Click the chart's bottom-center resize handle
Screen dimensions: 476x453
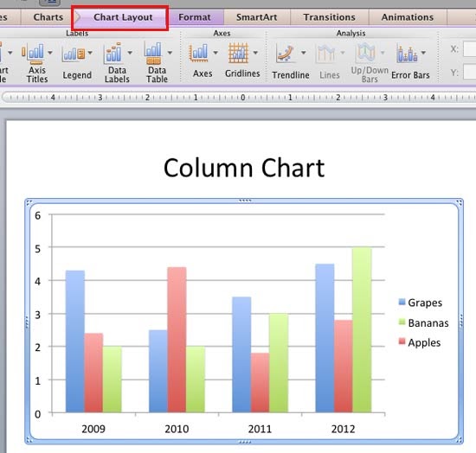[x=245, y=442]
